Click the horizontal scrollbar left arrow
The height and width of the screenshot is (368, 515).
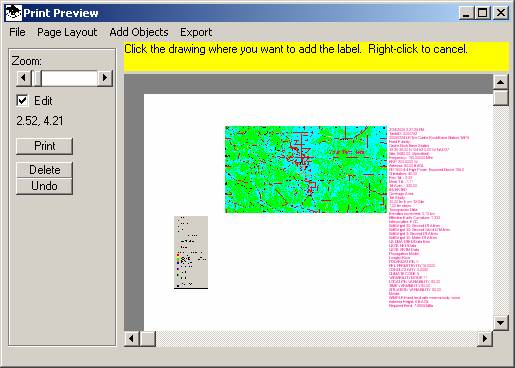pyautogui.click(x=131, y=339)
